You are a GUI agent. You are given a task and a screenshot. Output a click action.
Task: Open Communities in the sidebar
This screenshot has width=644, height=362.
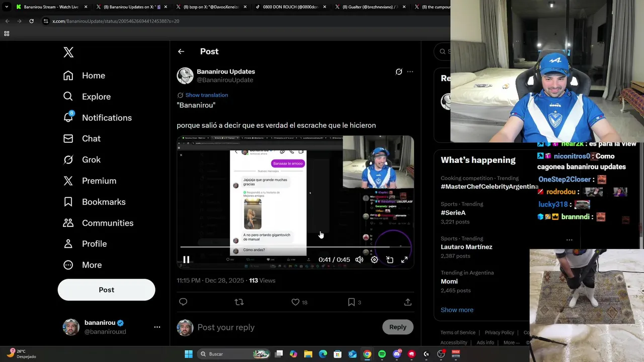pyautogui.click(x=98, y=223)
